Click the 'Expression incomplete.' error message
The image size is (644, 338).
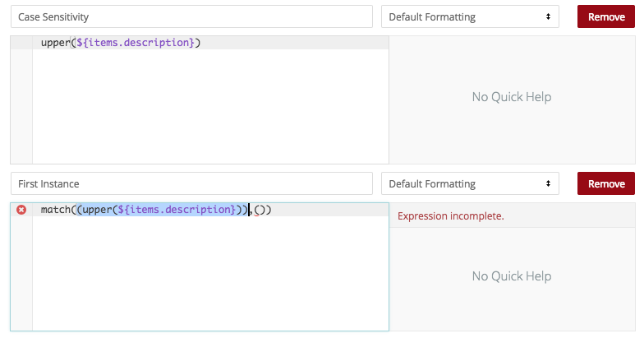click(450, 215)
